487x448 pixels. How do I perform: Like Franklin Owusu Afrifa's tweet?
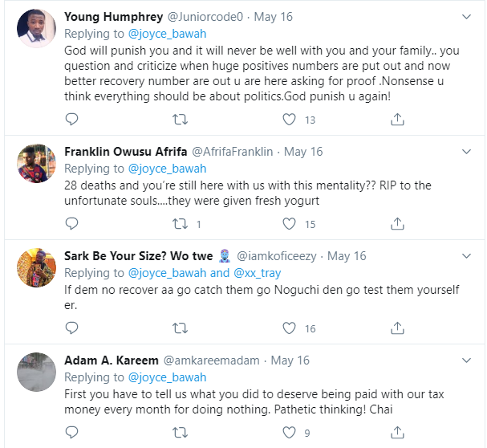290,224
